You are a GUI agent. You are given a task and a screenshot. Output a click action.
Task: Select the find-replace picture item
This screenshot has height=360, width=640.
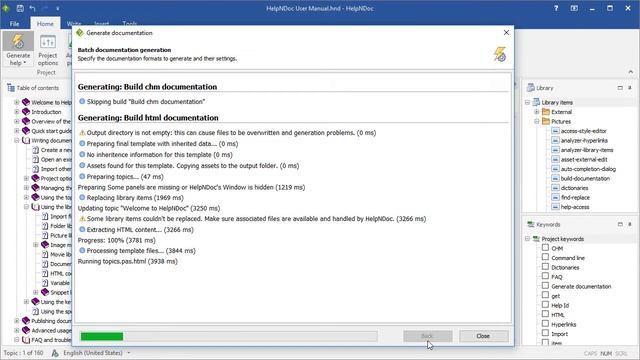click(575, 197)
